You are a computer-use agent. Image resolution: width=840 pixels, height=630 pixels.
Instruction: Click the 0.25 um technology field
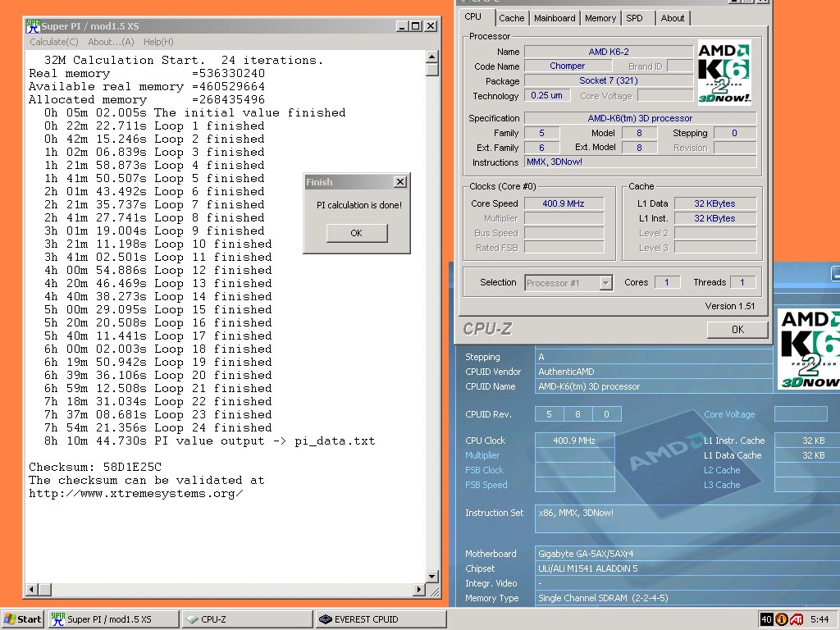[546, 95]
